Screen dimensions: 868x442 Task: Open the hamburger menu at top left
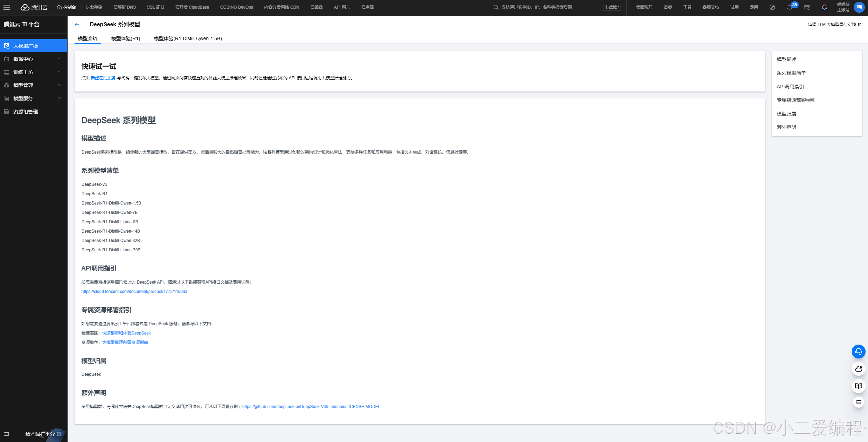(7, 7)
